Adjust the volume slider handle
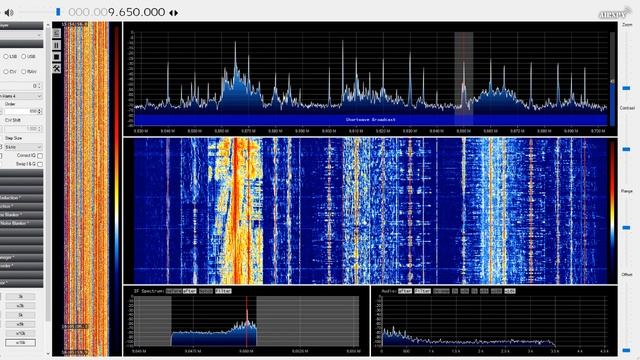 click(x=58, y=12)
